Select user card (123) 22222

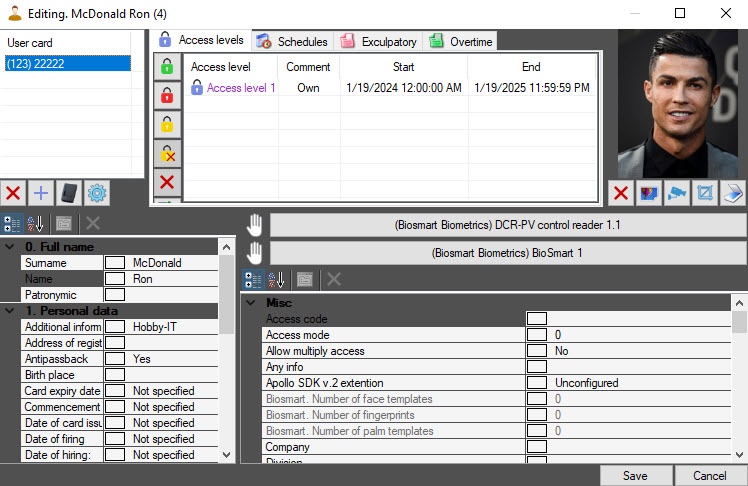[x=68, y=63]
